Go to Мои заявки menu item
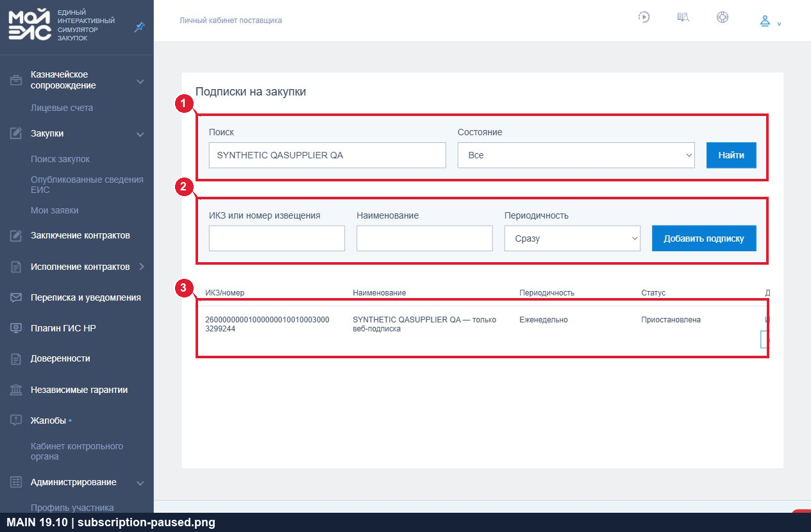The width and height of the screenshot is (811, 532). (54, 210)
